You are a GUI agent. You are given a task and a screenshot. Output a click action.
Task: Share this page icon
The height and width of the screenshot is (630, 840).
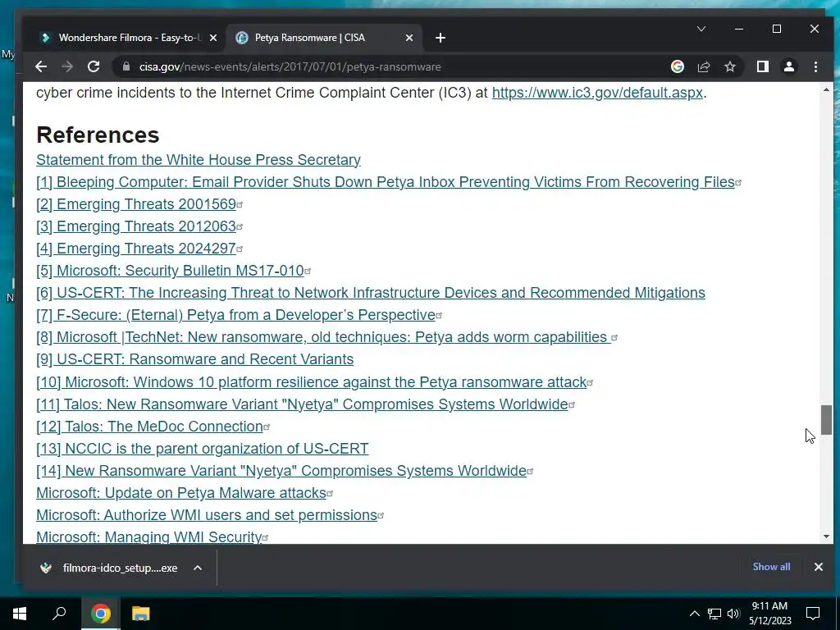(703, 66)
